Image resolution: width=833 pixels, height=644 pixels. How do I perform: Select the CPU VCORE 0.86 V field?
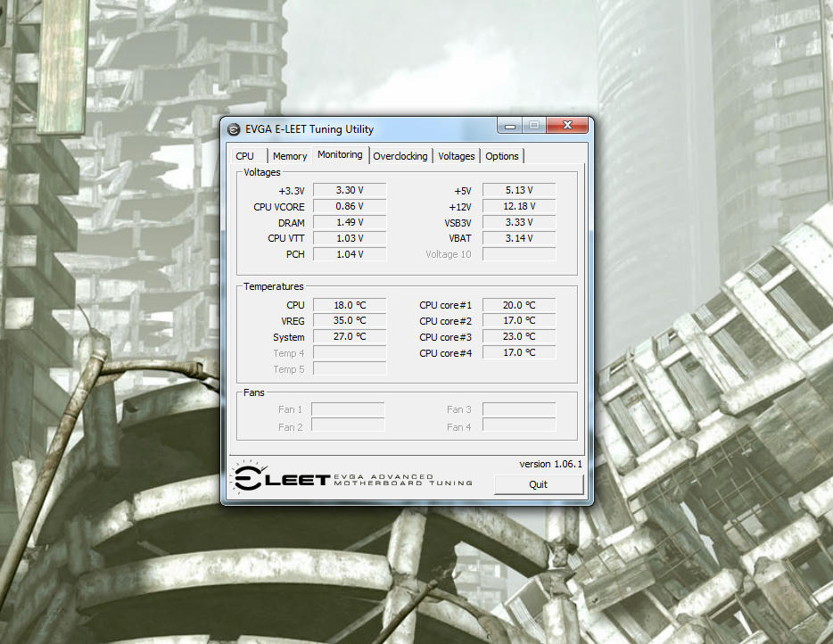tap(350, 206)
